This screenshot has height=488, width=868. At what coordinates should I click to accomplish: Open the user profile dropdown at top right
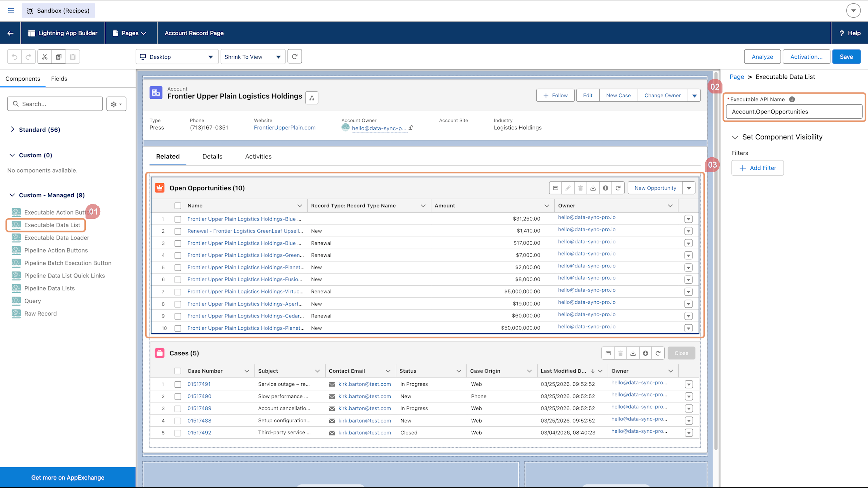point(853,10)
